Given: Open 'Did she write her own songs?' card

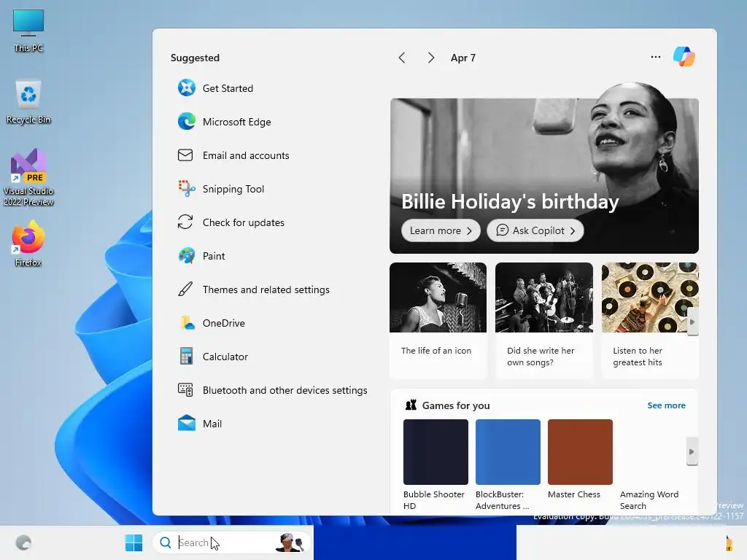Looking at the screenshot, I should 544,320.
